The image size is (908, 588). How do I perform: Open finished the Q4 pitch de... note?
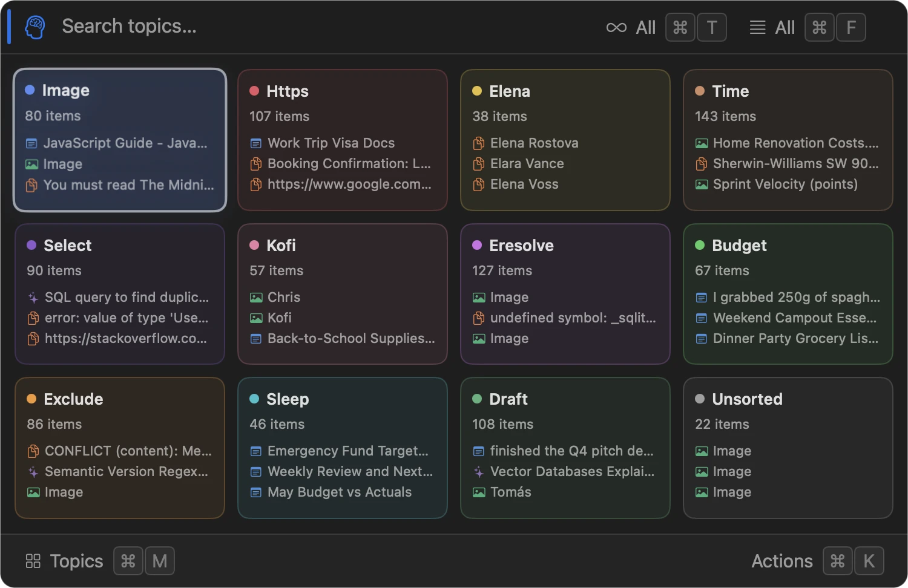pyautogui.click(x=572, y=451)
